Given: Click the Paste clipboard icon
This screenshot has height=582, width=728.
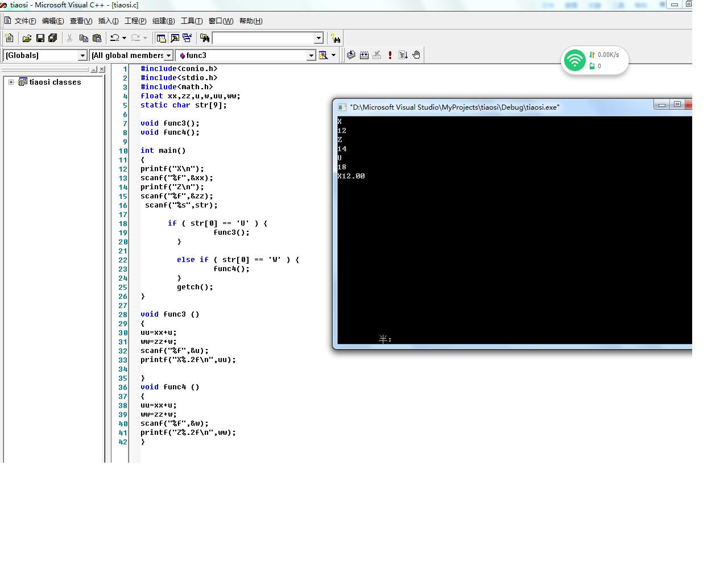Looking at the screenshot, I should [x=97, y=38].
